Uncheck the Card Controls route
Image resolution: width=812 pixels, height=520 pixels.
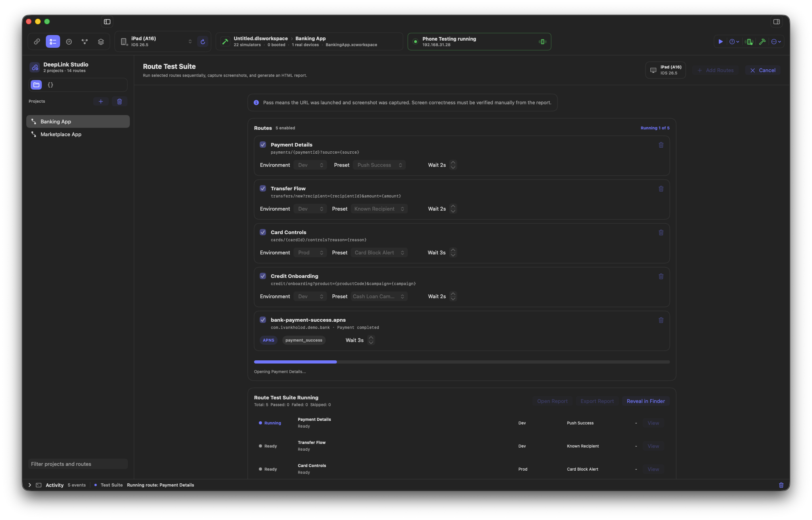click(263, 232)
